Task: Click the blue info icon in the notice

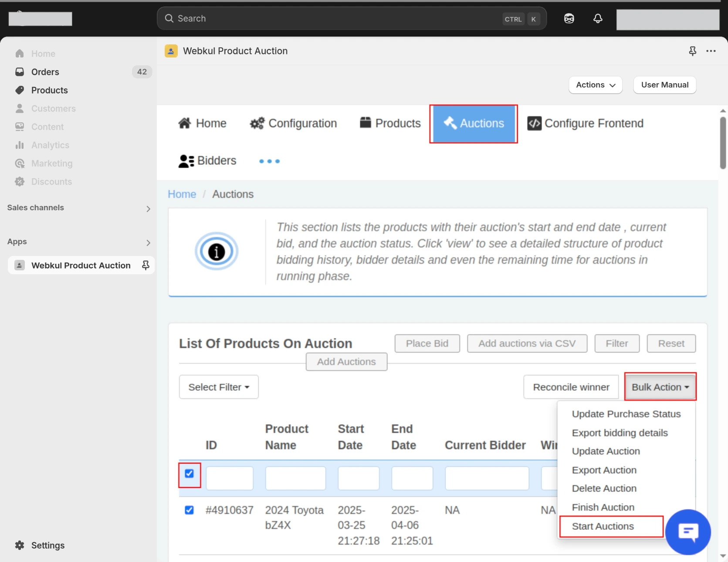Action: click(217, 251)
